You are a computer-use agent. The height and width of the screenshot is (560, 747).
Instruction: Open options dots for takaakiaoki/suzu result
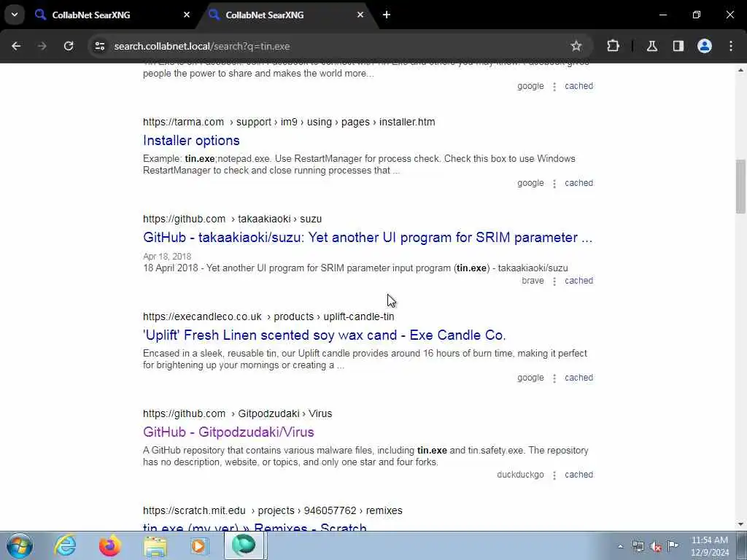click(x=554, y=281)
